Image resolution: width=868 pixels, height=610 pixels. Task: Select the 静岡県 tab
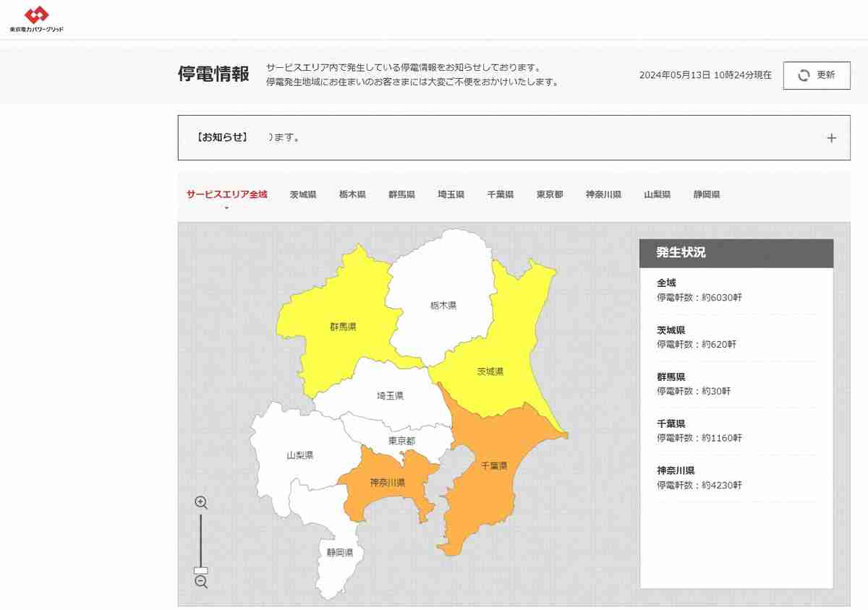706,194
